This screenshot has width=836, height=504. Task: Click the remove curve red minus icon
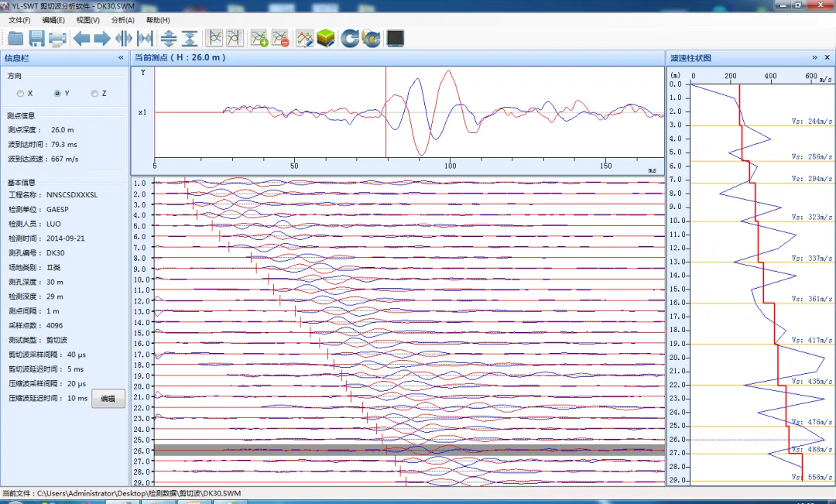[280, 38]
